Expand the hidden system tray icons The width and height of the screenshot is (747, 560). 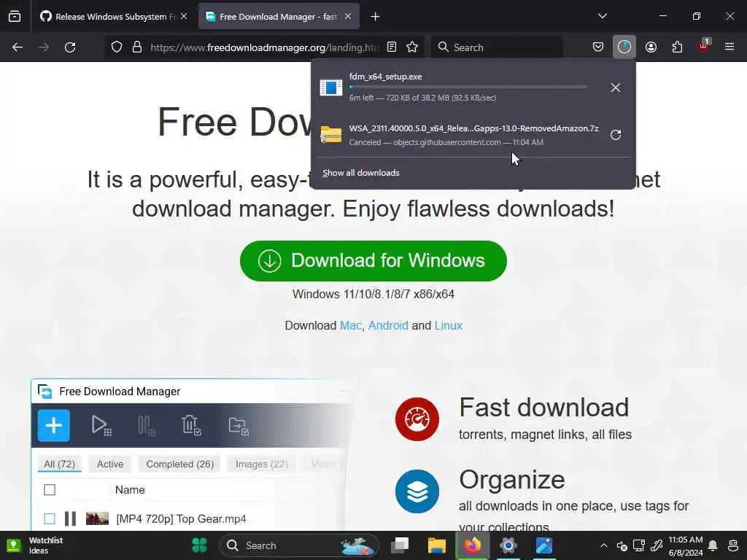coord(603,545)
